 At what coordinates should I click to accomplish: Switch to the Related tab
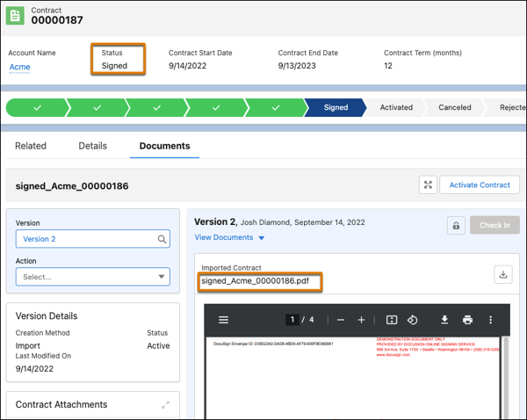(x=31, y=146)
